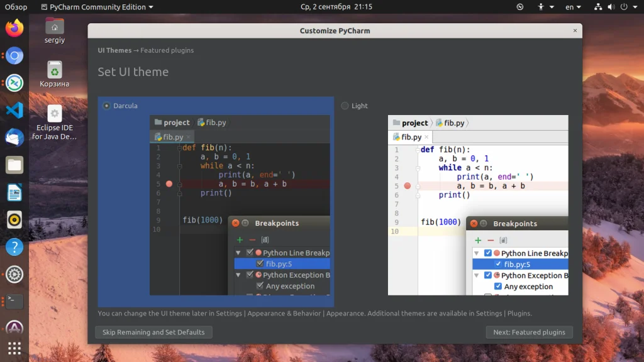Screen dimensions: 644x362
Task: Open the Terminal from the dock
Action: [x=14, y=301]
